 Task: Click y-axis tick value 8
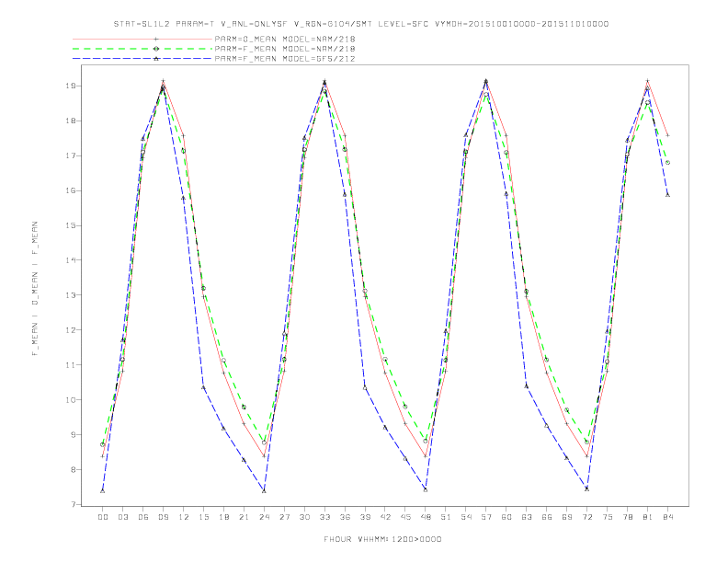(73, 470)
